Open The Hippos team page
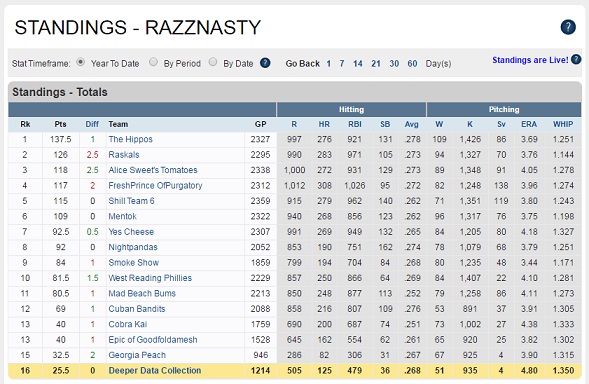This screenshot has height=384, width=589. (130, 139)
